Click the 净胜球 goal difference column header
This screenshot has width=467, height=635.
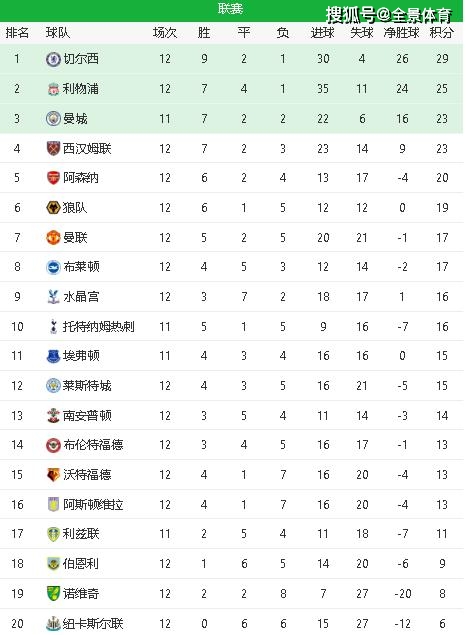(401, 32)
